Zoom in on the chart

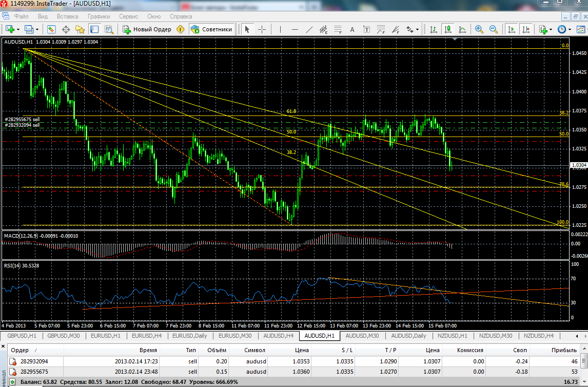point(479,29)
